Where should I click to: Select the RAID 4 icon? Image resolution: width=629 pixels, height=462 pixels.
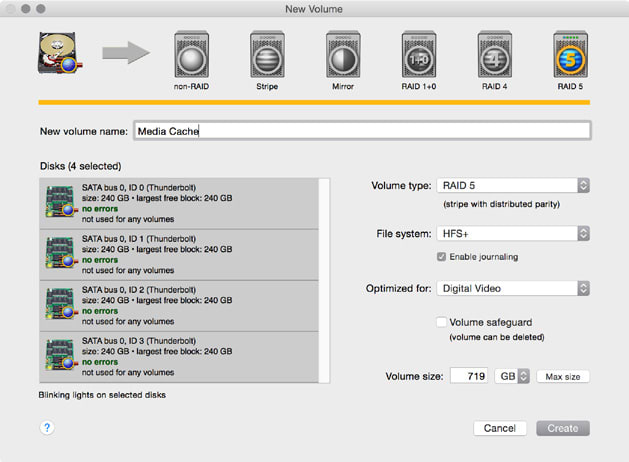[x=496, y=54]
